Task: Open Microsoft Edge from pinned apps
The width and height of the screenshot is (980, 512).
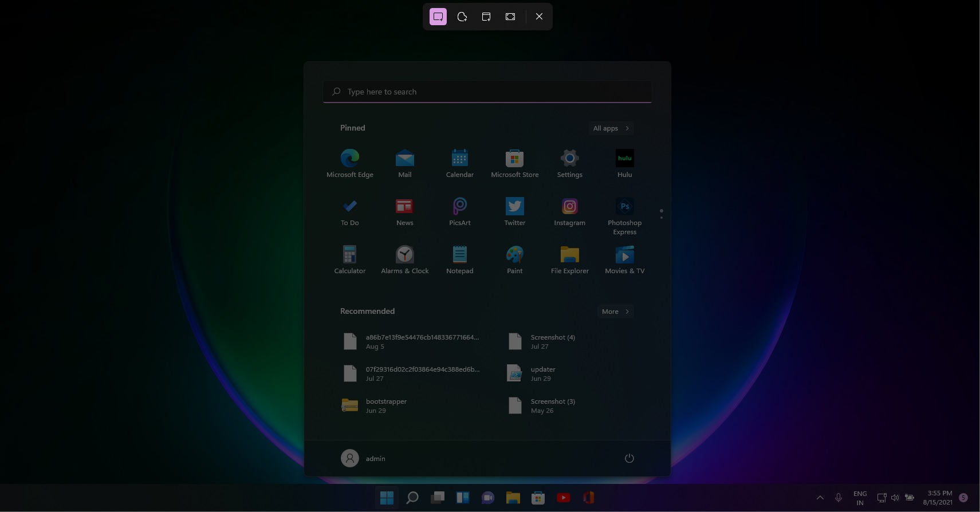Action: (x=350, y=164)
